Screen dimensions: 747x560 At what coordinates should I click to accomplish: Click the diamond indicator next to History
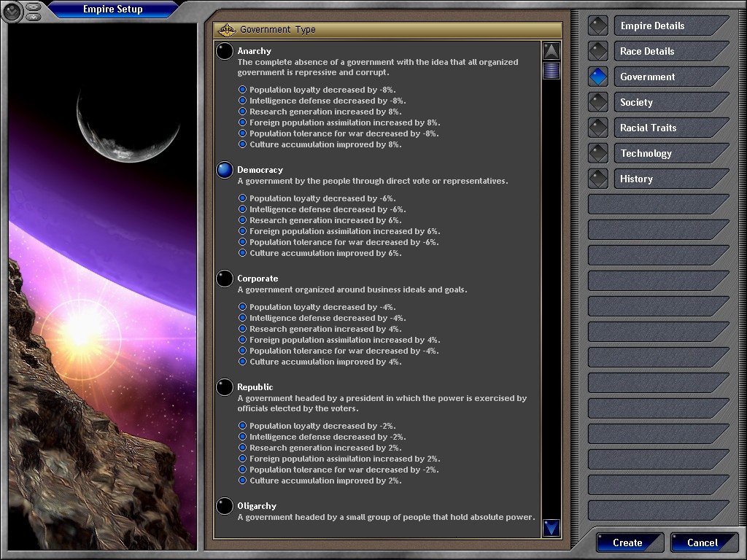pos(598,179)
